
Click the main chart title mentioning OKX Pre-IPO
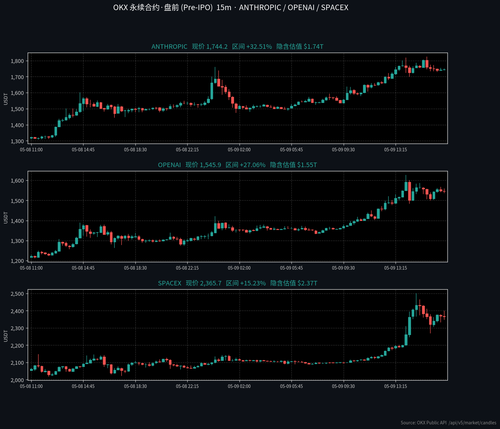click(x=231, y=8)
